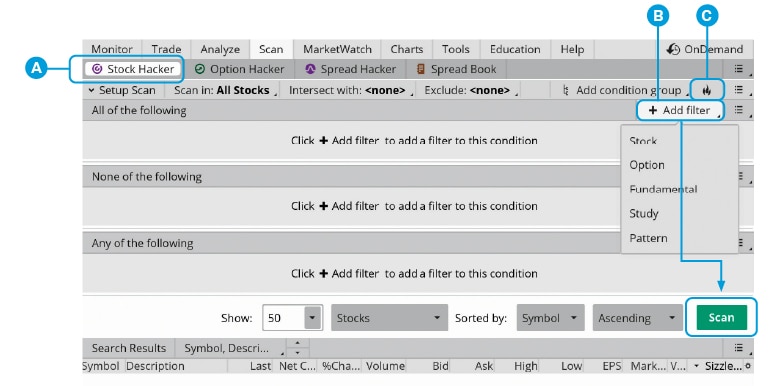780x386 pixels.
Task: Select Pattern from the filter menu
Action: pyautogui.click(x=648, y=238)
